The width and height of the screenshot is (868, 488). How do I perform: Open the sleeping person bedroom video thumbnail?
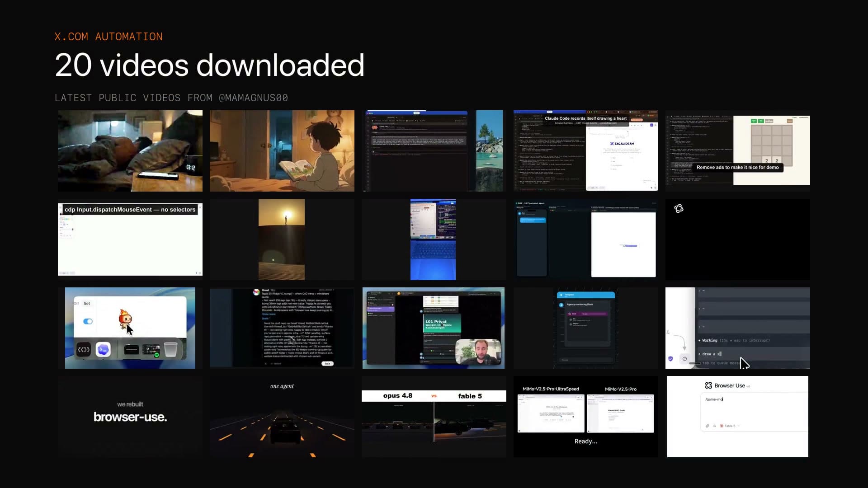tap(130, 151)
